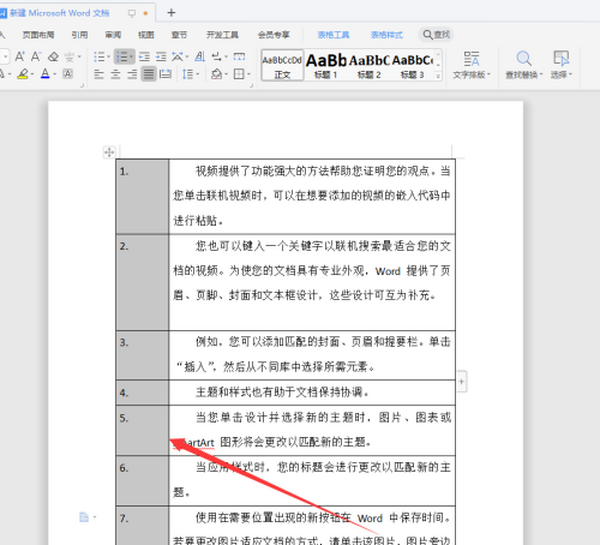This screenshot has height=545, width=600.
Task: Clear formatting with the eraser icon
Action: pyautogui.click(x=53, y=57)
